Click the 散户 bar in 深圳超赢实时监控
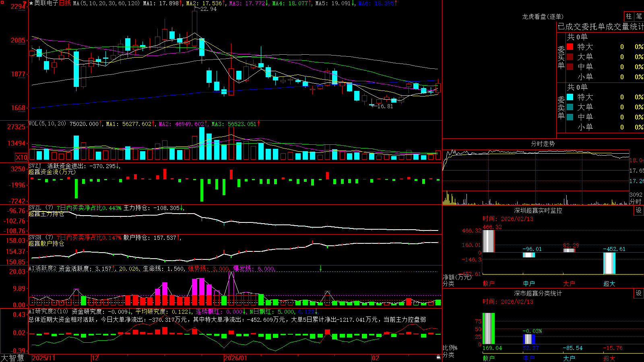Screen dimensions: 644x362 pos(488,241)
